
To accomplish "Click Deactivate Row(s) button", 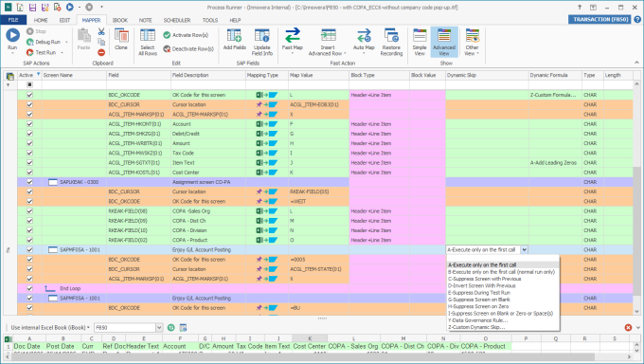I will (x=188, y=49).
